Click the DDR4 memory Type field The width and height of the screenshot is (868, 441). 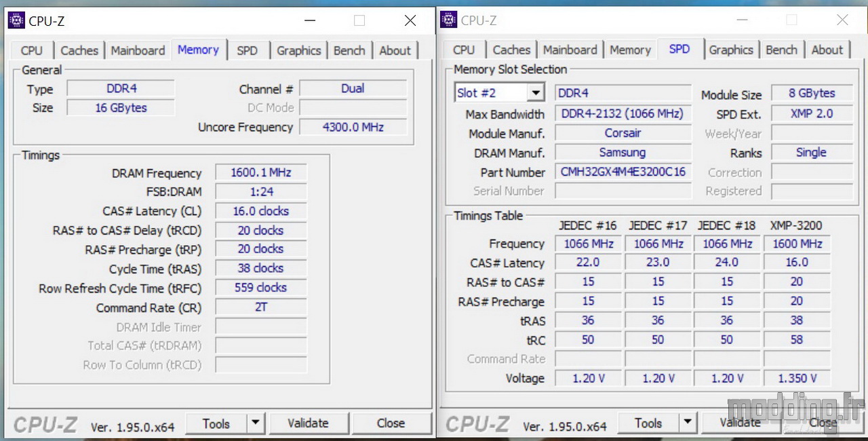click(121, 89)
